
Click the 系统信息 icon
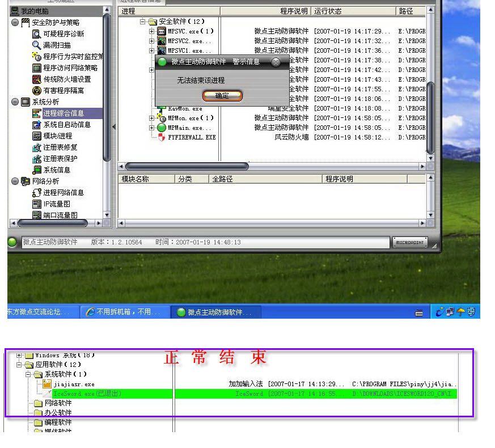(x=37, y=170)
